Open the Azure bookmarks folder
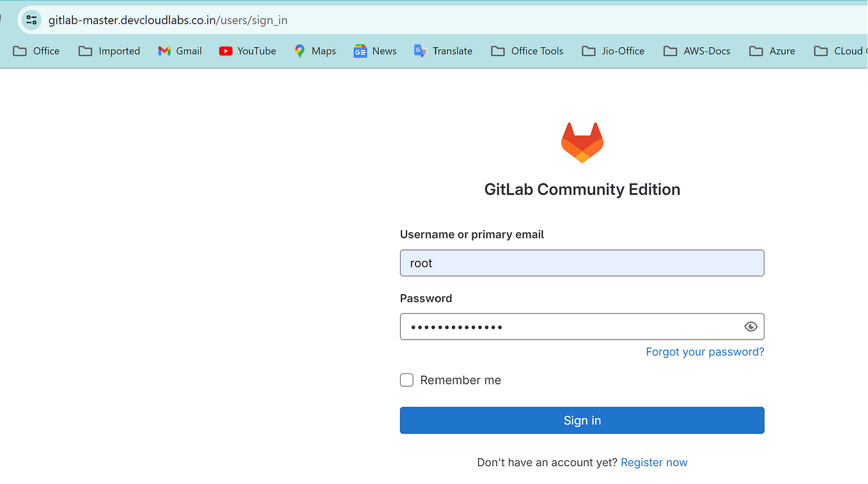Screen dimensions: 868x484 click(772, 51)
